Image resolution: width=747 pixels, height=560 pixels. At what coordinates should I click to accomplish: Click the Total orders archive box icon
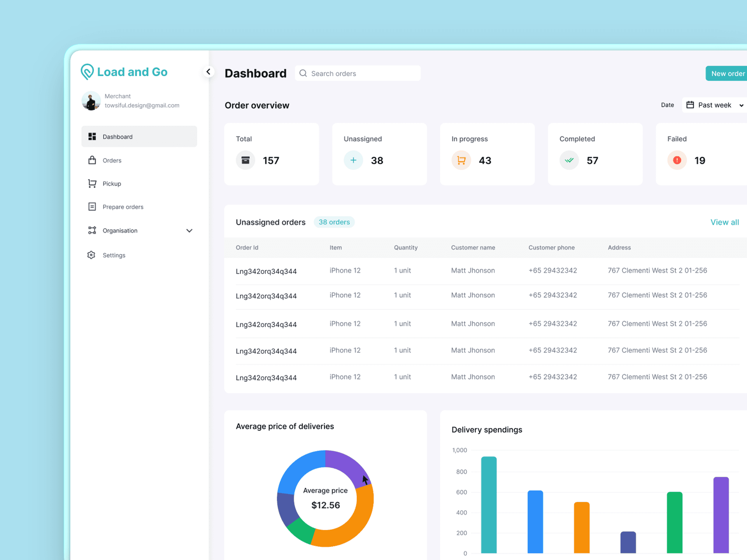pos(245,160)
